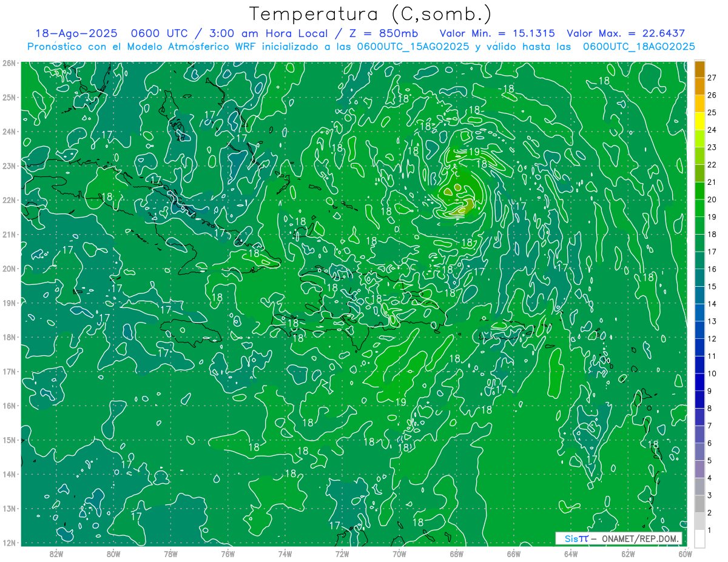This screenshot has height=562, width=728.
Task: Click the '18N' latitude axis label
Action: click(9, 337)
